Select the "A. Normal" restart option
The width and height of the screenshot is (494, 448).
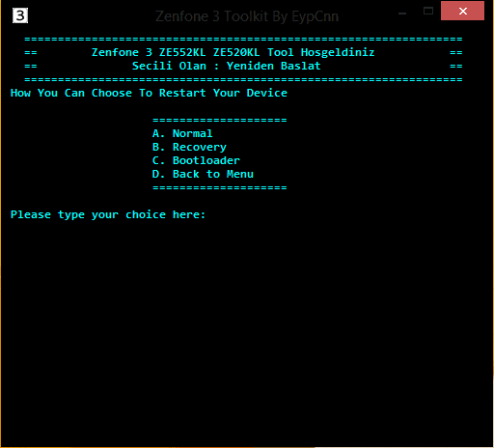coord(182,133)
